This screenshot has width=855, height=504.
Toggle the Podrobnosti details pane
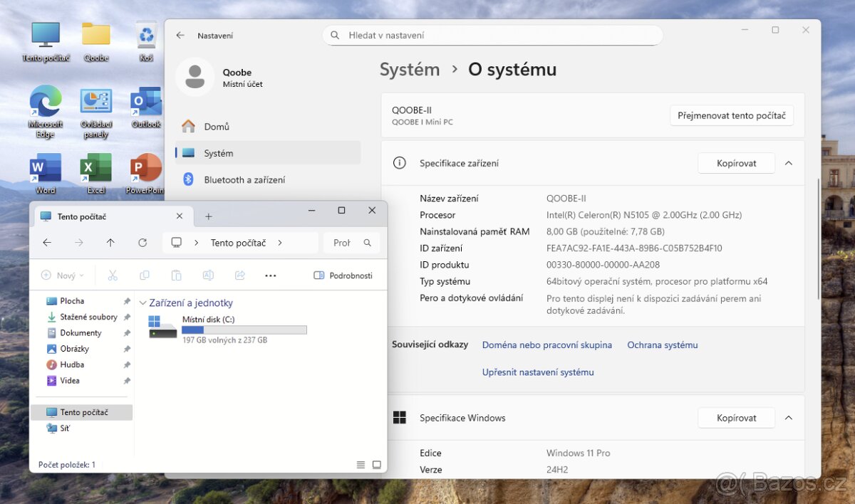pyautogui.click(x=343, y=275)
